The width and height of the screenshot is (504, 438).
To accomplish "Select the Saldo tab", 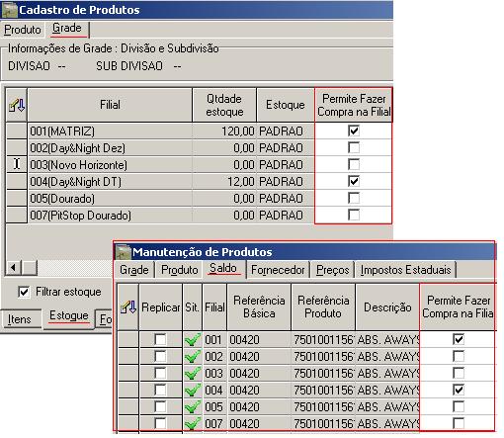I will (x=223, y=269).
